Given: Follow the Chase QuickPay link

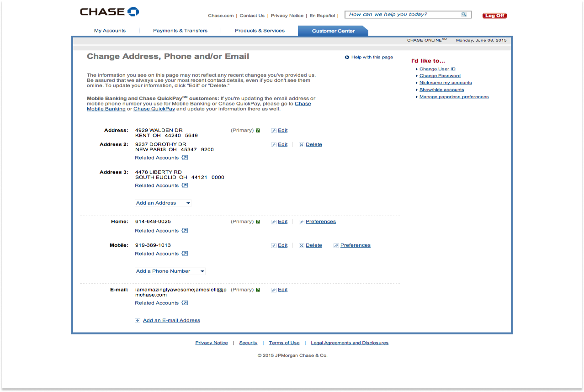Looking at the screenshot, I should click(154, 109).
